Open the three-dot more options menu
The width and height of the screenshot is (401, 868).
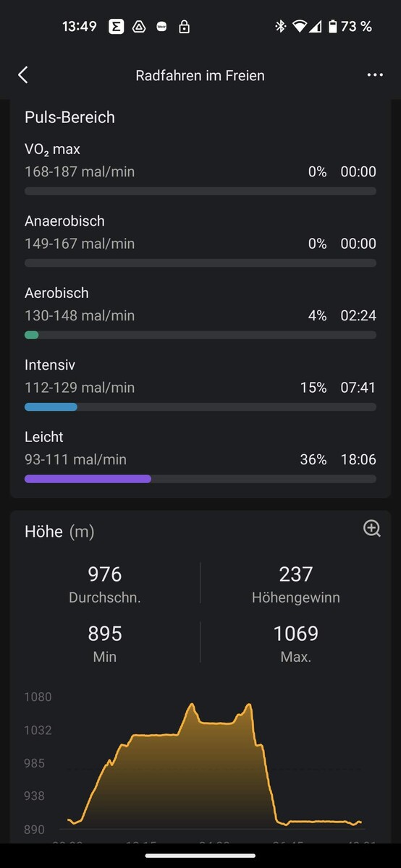click(375, 75)
